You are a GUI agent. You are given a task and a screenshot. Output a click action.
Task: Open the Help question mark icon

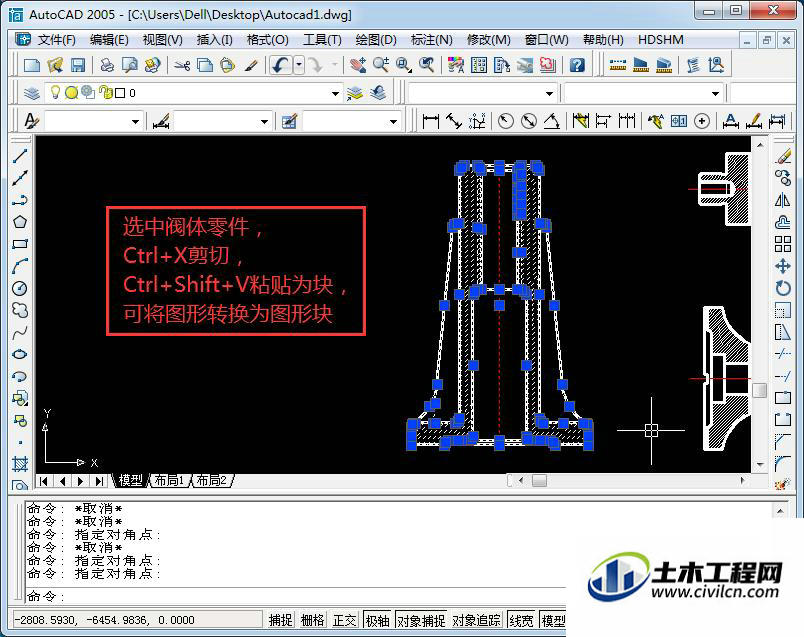pyautogui.click(x=577, y=65)
